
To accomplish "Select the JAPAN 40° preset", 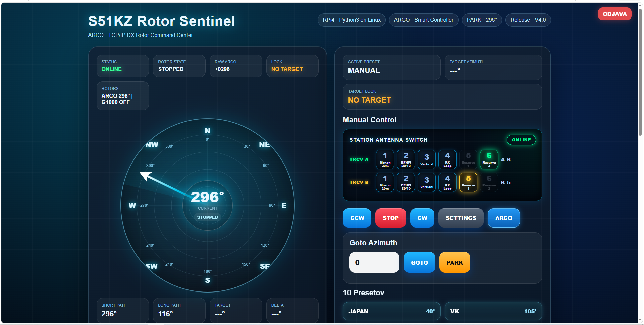I will tap(392, 311).
